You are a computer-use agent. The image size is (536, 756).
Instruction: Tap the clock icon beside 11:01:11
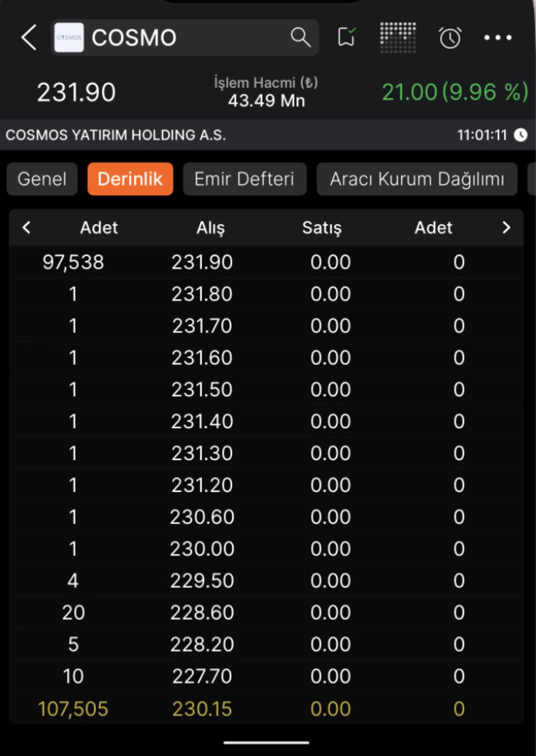[521, 135]
